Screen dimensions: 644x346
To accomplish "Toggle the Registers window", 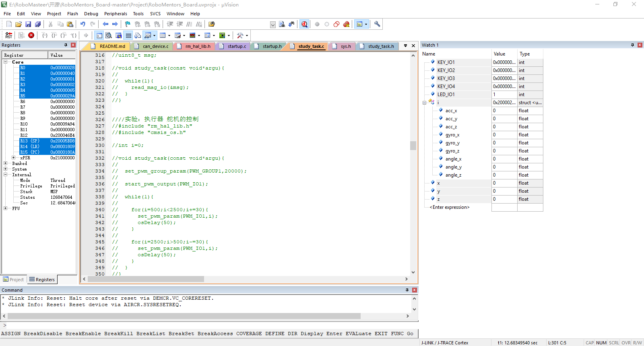I will click(x=128, y=35).
